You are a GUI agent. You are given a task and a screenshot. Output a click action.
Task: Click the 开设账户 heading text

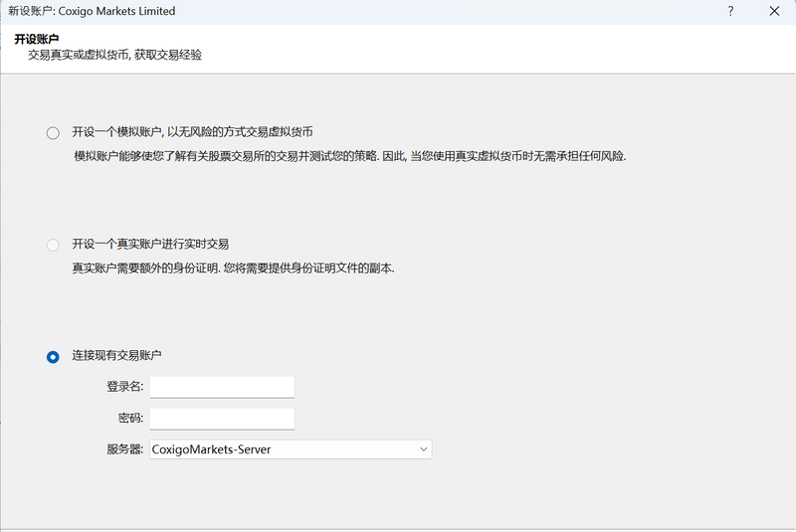coord(37,39)
